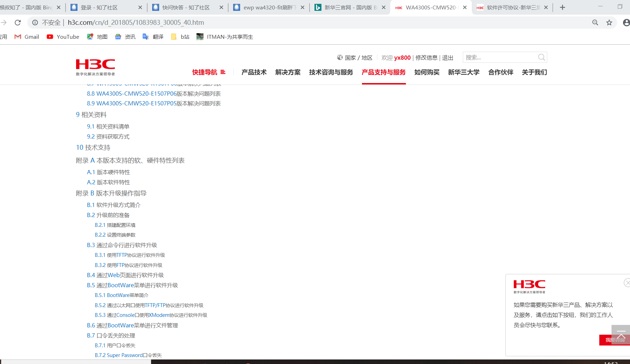Switch to the 软件许可协议-新华三 tab
This screenshot has width=630, height=364.
tap(512, 7)
